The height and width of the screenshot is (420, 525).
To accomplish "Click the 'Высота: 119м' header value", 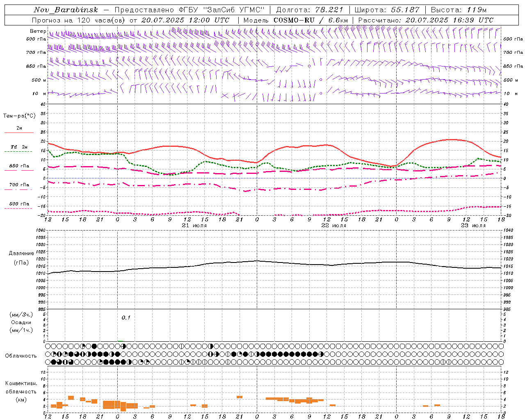I will click(x=459, y=10).
